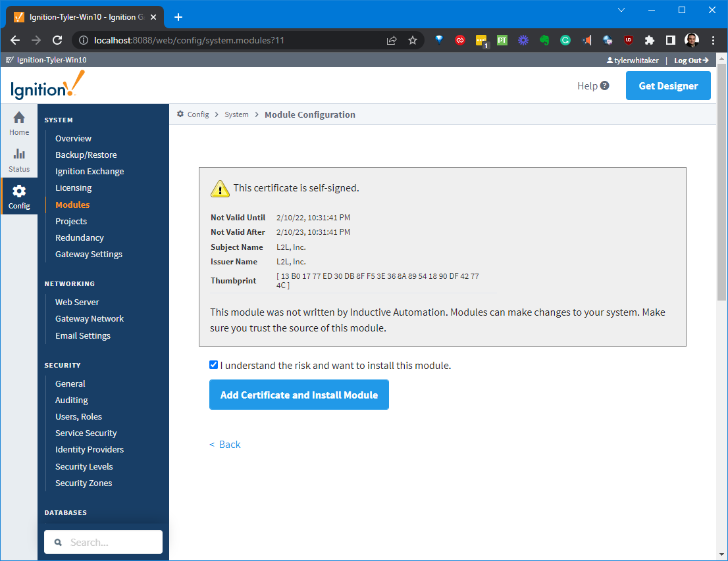
Task: Click the browser back arrow
Action: [15, 40]
